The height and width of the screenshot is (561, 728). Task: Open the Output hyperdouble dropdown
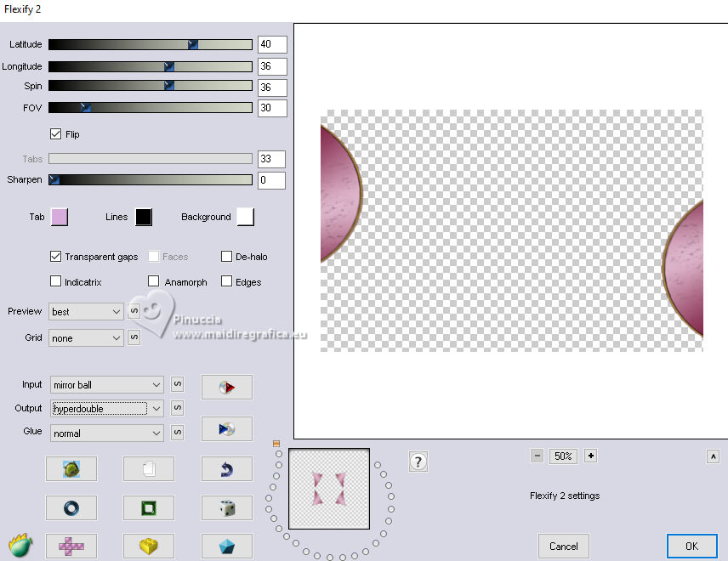107,408
